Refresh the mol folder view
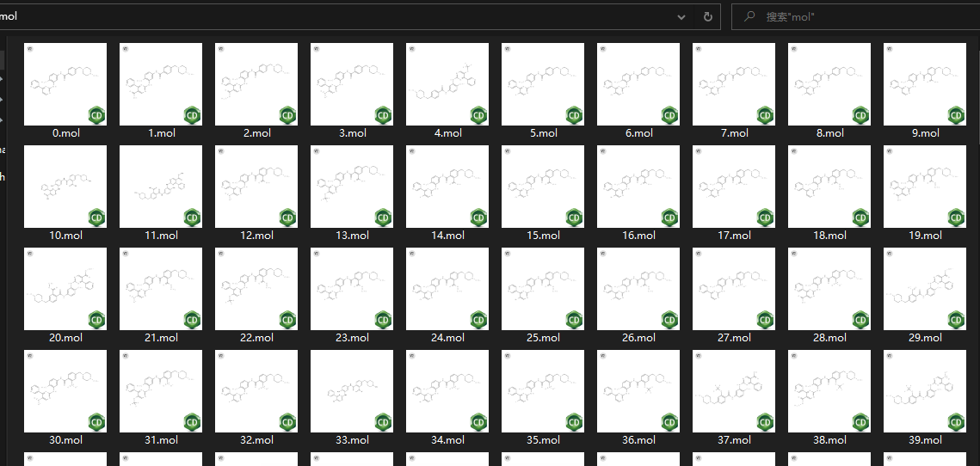 [x=707, y=17]
